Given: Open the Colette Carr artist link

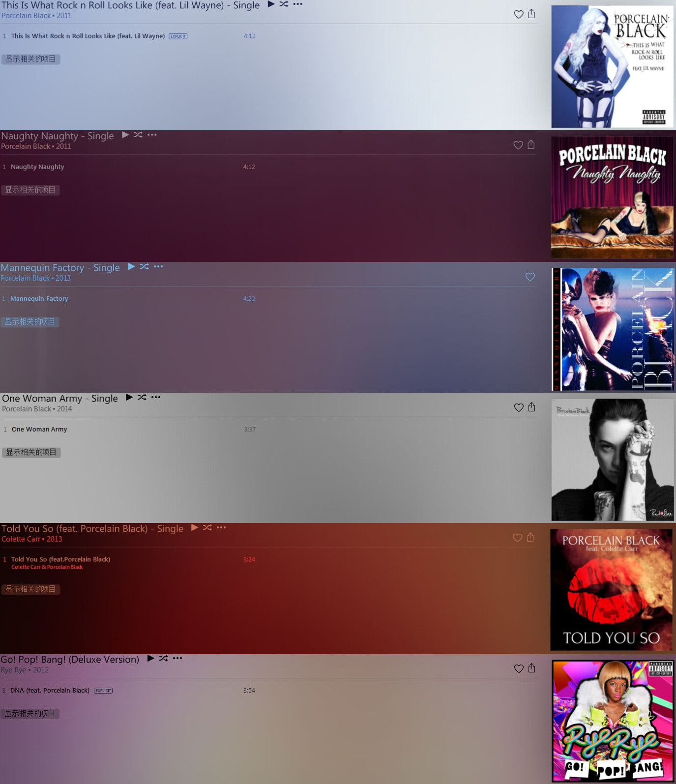Looking at the screenshot, I should pyautogui.click(x=21, y=539).
